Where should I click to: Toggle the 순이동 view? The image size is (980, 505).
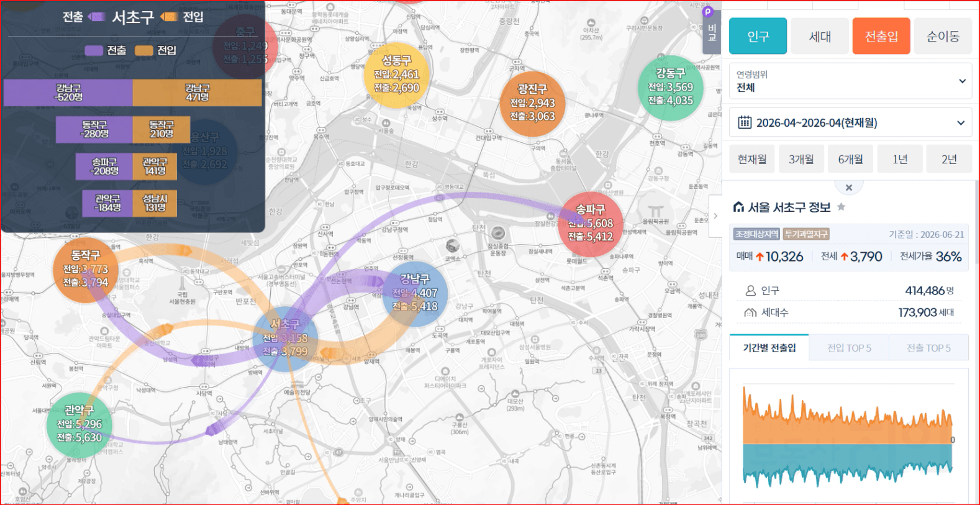[x=943, y=36]
